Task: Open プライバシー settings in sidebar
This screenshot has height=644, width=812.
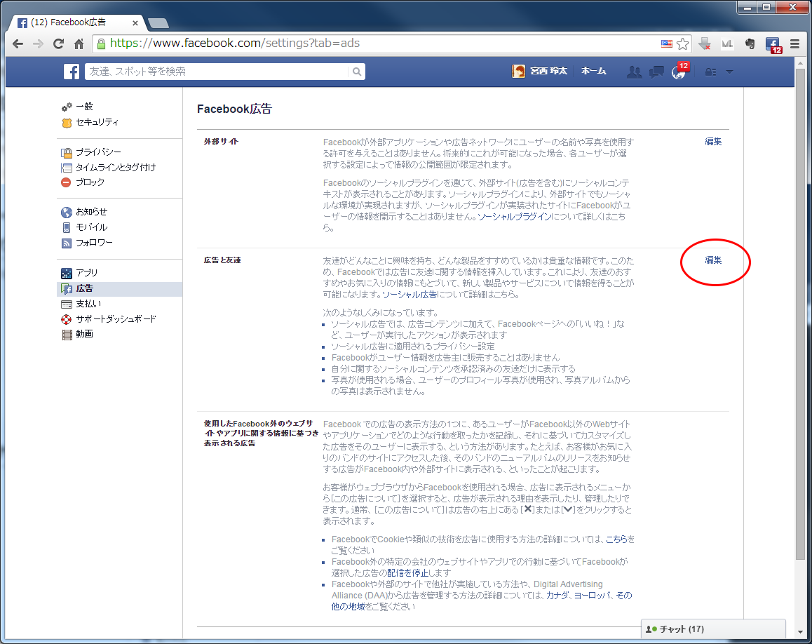Action: 98,152
